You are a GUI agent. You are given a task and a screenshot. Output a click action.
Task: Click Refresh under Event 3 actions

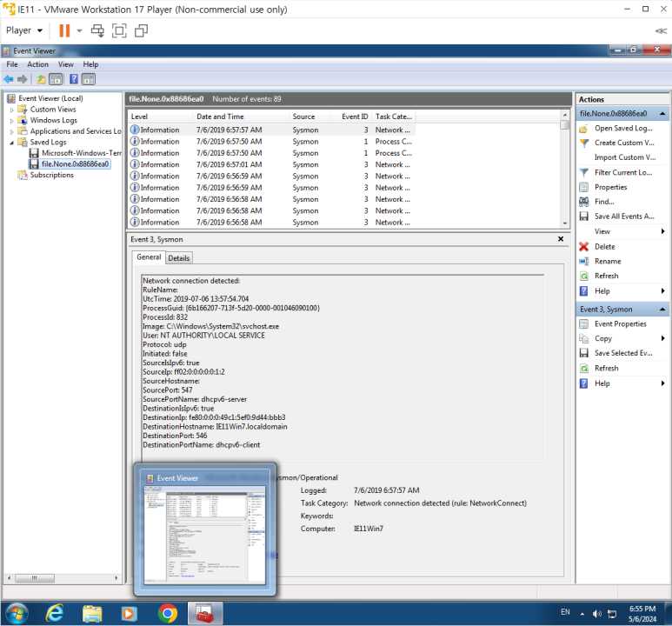[606, 368]
